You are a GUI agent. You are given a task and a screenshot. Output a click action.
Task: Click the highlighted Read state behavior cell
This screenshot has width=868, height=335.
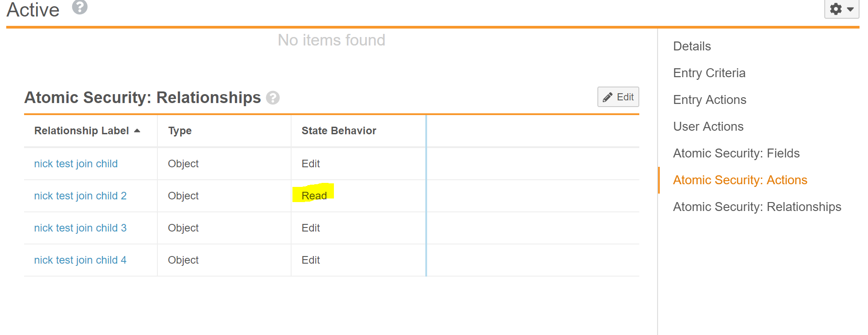point(314,196)
